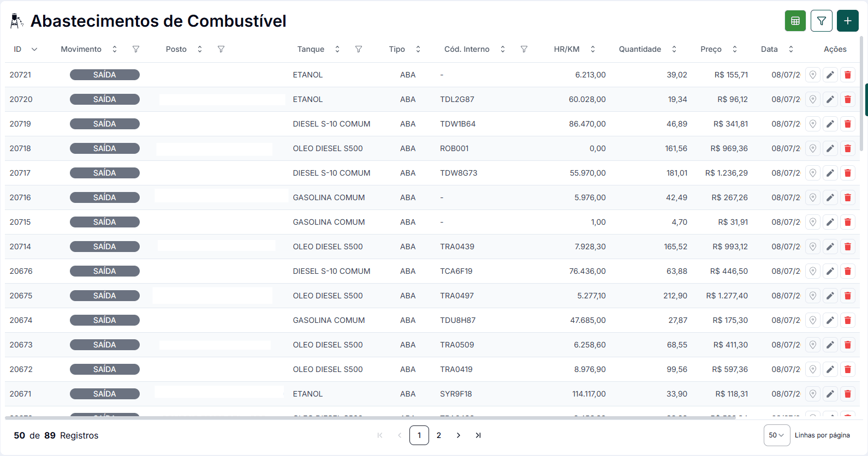Click the green spreadsheet export icon
The height and width of the screenshot is (456, 868).
click(795, 21)
